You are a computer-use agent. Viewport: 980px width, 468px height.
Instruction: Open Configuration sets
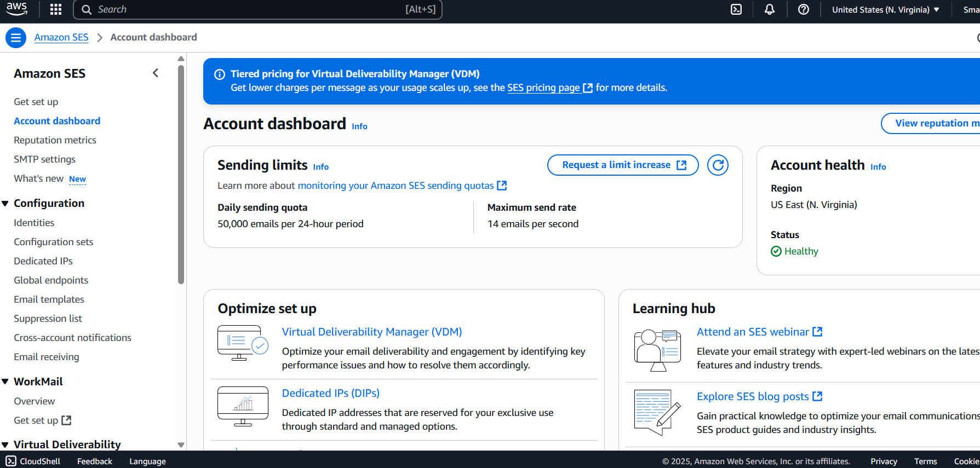coord(53,242)
